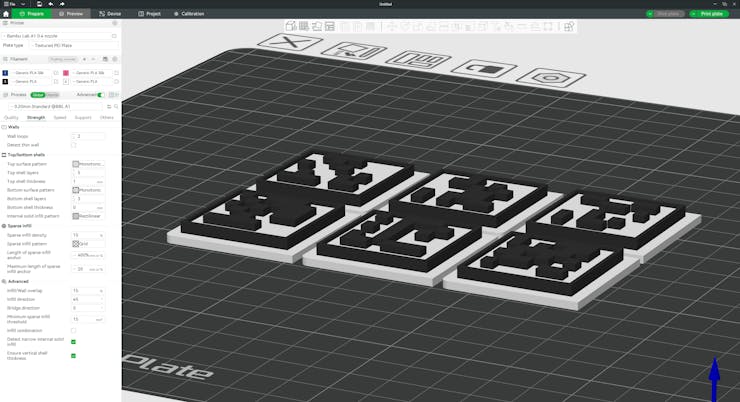The width and height of the screenshot is (740, 402).
Task: Sync filaments from AMS icon
Action: click(105, 59)
